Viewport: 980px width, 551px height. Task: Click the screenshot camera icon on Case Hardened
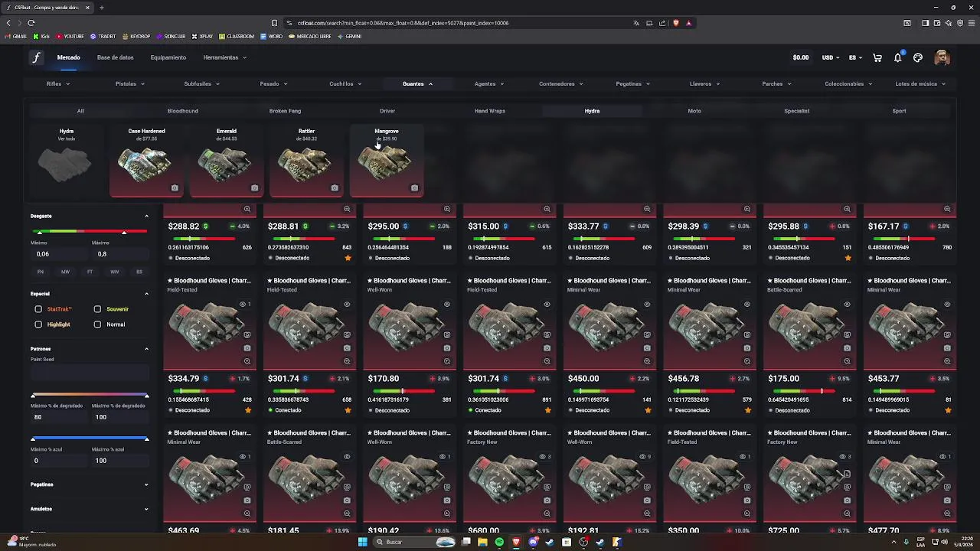[175, 187]
